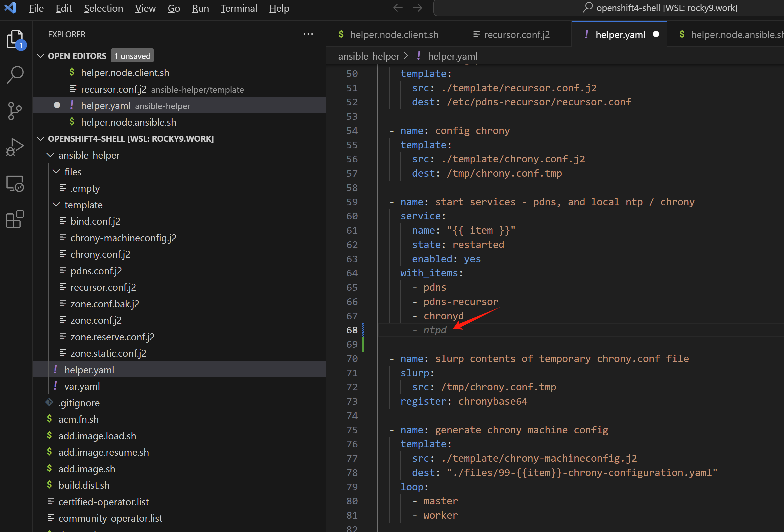Open Explorer's more actions ellipsis menu
This screenshot has height=532, width=784.
coord(308,34)
